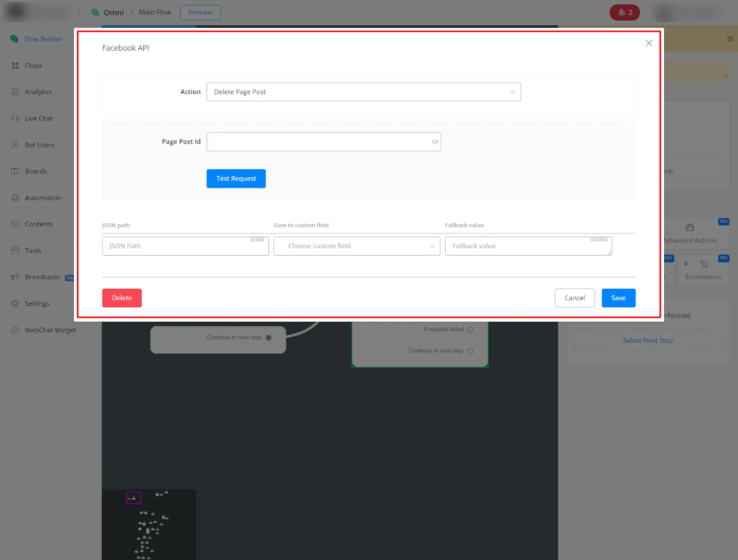
Task: Click the Automation icon in sidebar
Action: [15, 198]
